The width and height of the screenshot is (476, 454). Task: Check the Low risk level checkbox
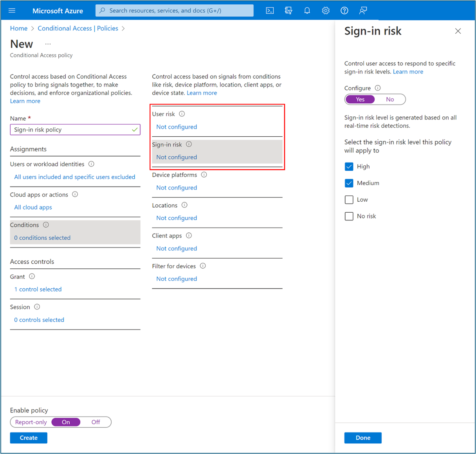click(349, 200)
